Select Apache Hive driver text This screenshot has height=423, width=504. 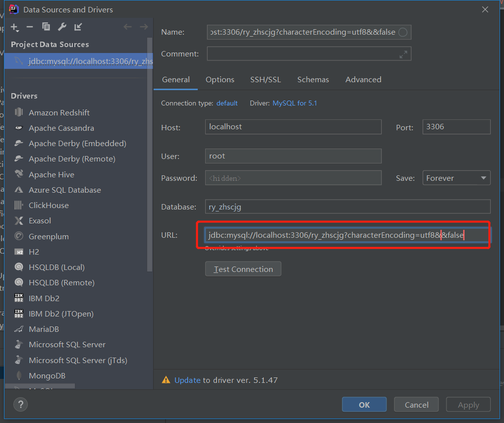(52, 174)
